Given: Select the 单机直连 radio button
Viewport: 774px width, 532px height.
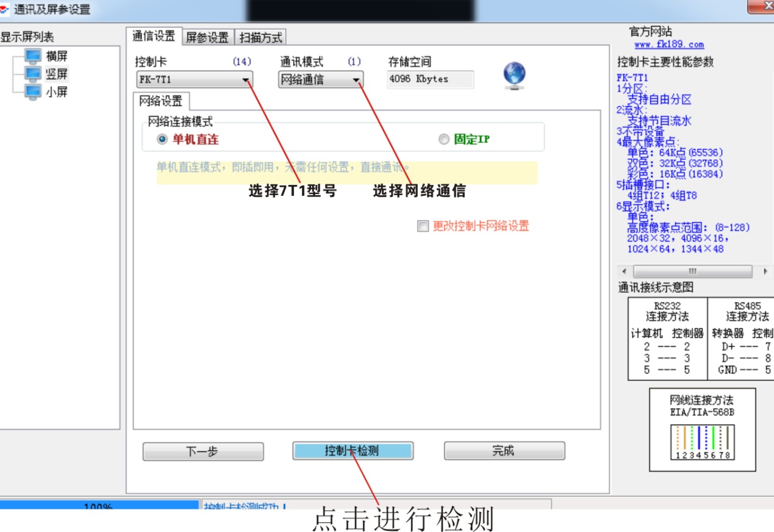Looking at the screenshot, I should click(162, 140).
